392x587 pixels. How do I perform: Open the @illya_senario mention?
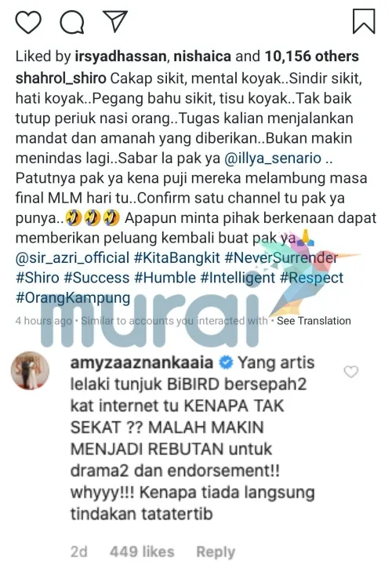tap(273, 158)
